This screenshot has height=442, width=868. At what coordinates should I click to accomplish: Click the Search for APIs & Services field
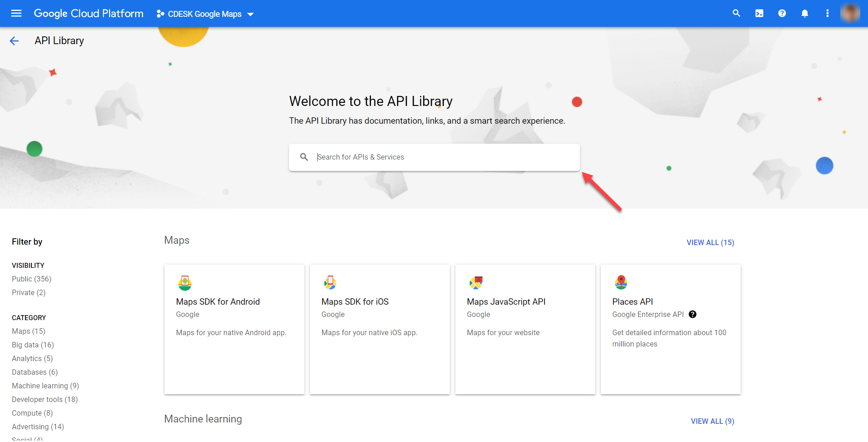[434, 157]
